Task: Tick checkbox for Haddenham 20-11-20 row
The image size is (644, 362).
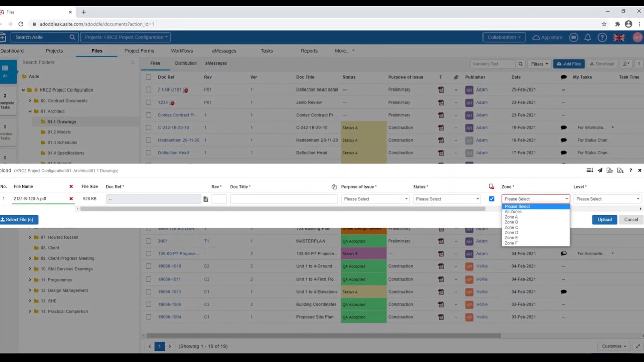Action: pos(148,140)
